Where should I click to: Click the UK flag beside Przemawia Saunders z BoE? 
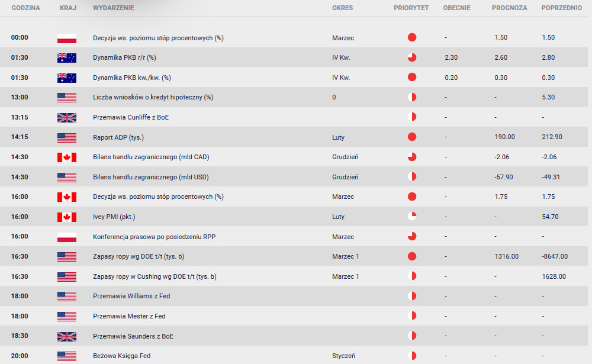coord(67,336)
